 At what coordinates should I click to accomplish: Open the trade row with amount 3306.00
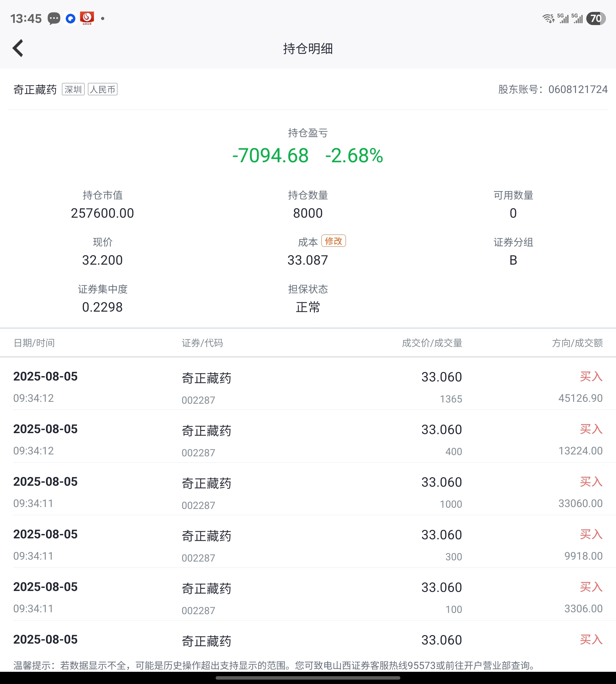click(308, 594)
